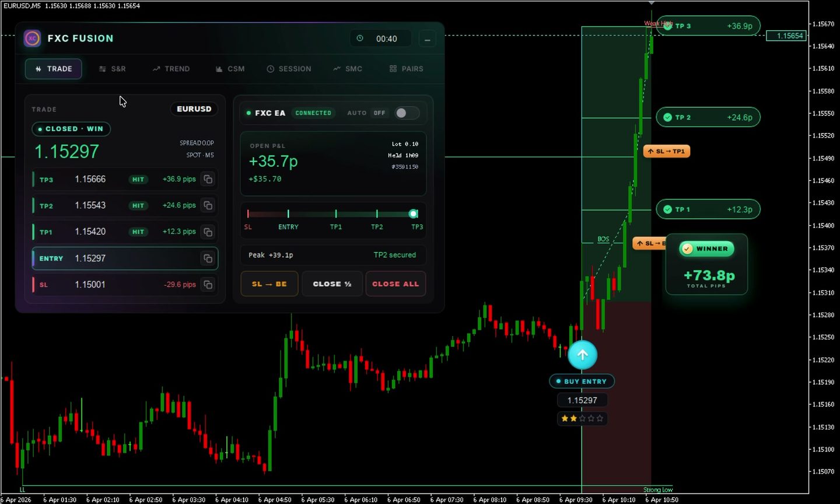
Task: Click the BOS label on chart
Action: 603,239
